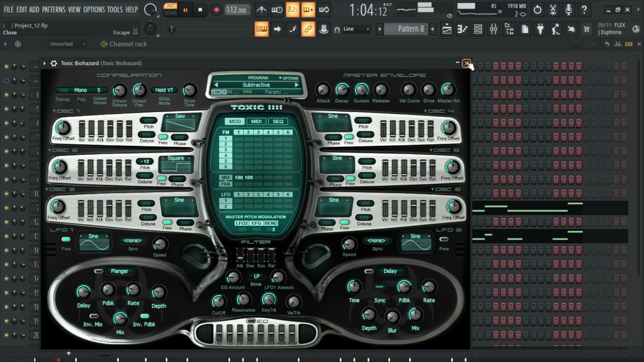Select the MOD tab

[235, 122]
